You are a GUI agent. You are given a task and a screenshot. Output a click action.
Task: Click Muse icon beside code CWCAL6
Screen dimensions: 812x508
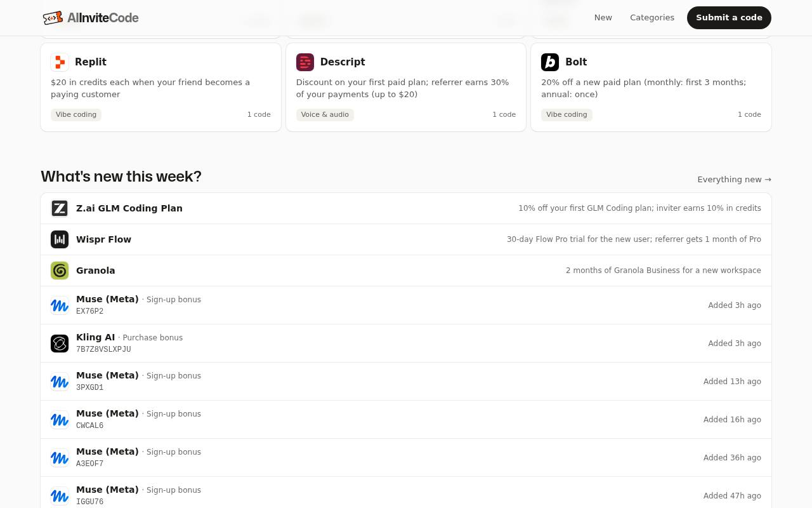(x=60, y=420)
